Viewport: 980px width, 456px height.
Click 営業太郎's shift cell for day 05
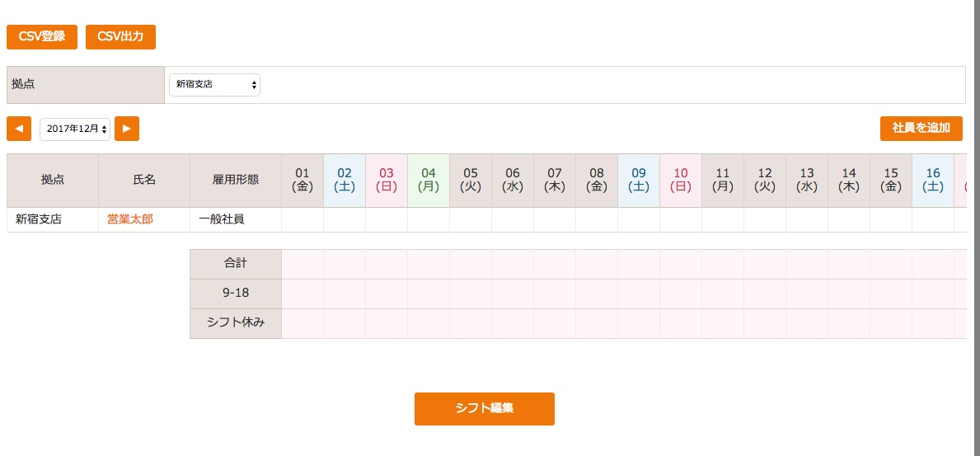pos(471,219)
